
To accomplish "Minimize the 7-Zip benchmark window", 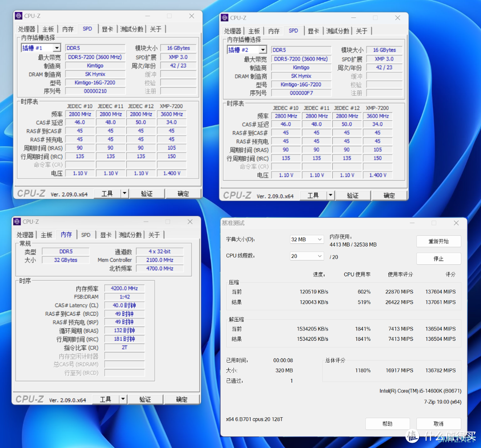I will [x=412, y=223].
